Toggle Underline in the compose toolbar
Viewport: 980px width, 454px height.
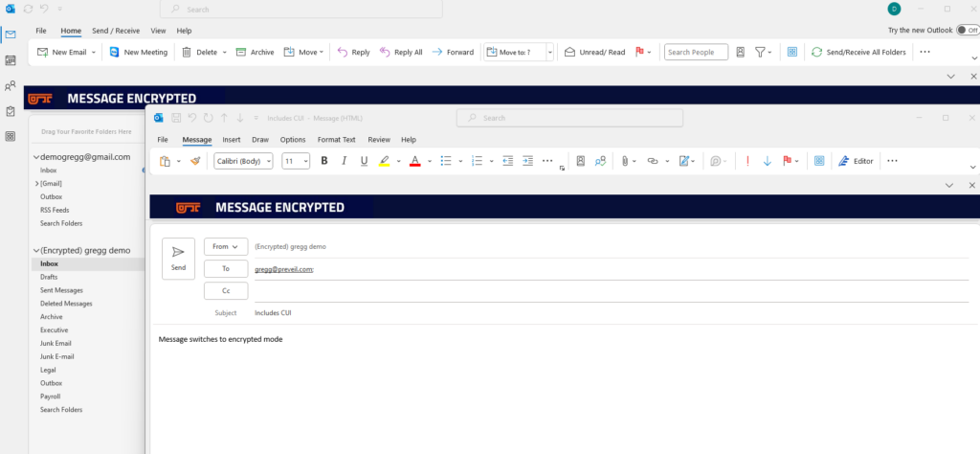tap(364, 161)
